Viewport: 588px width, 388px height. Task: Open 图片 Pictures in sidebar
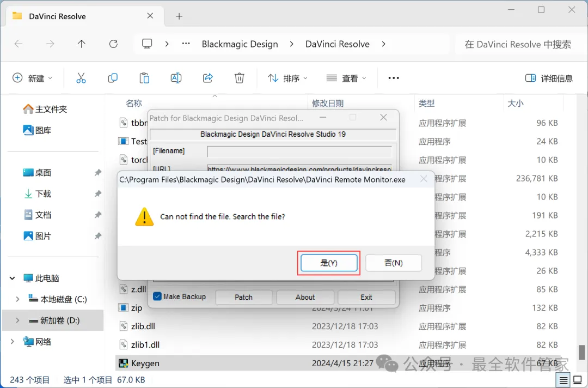pos(37,236)
